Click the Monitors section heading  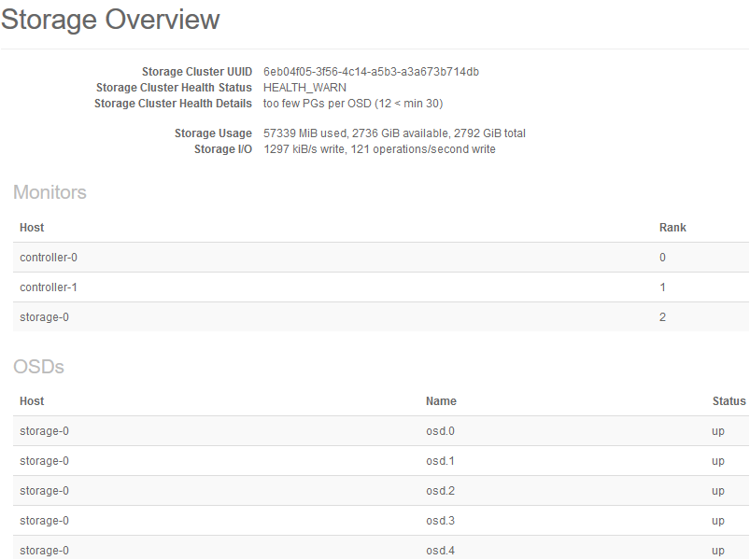click(50, 192)
